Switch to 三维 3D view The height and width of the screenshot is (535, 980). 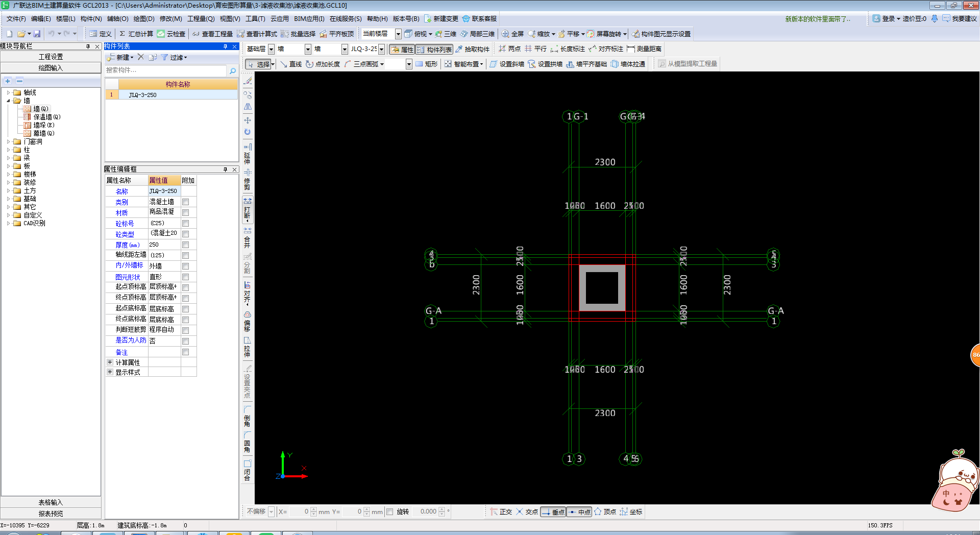(446, 34)
